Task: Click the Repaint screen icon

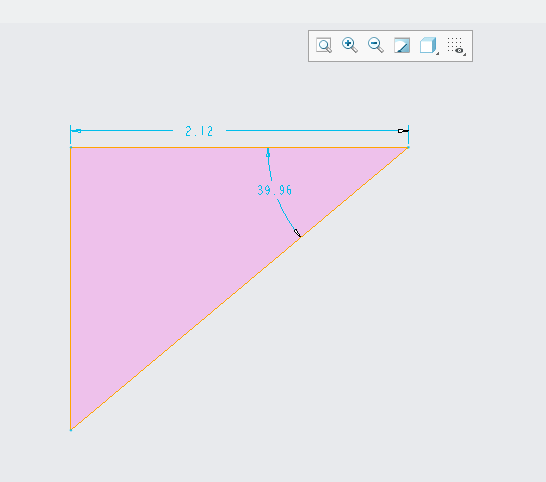Action: tap(402, 45)
